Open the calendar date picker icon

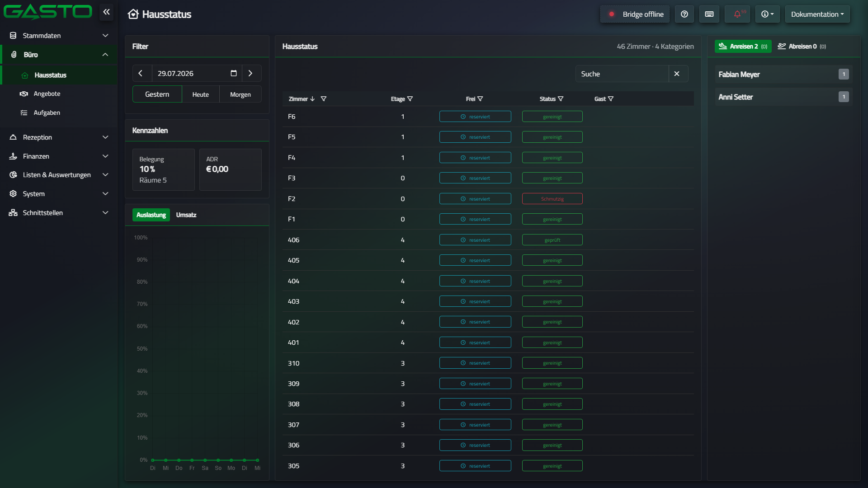click(x=234, y=73)
